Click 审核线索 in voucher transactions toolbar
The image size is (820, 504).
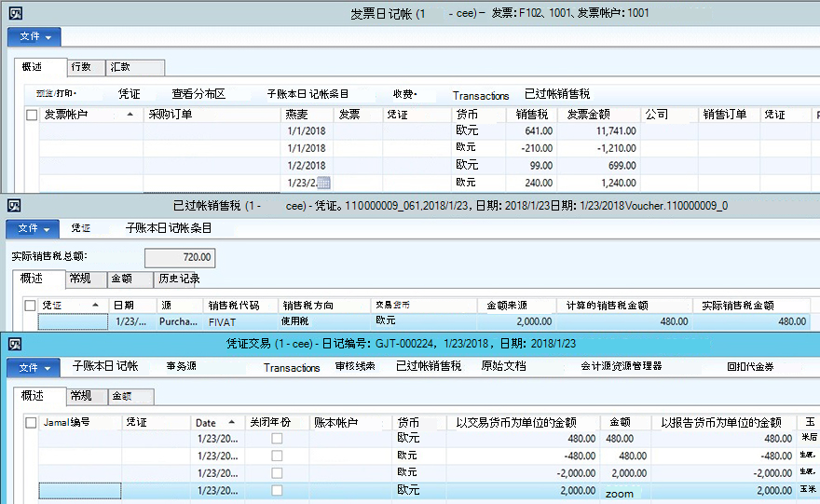coord(355,366)
